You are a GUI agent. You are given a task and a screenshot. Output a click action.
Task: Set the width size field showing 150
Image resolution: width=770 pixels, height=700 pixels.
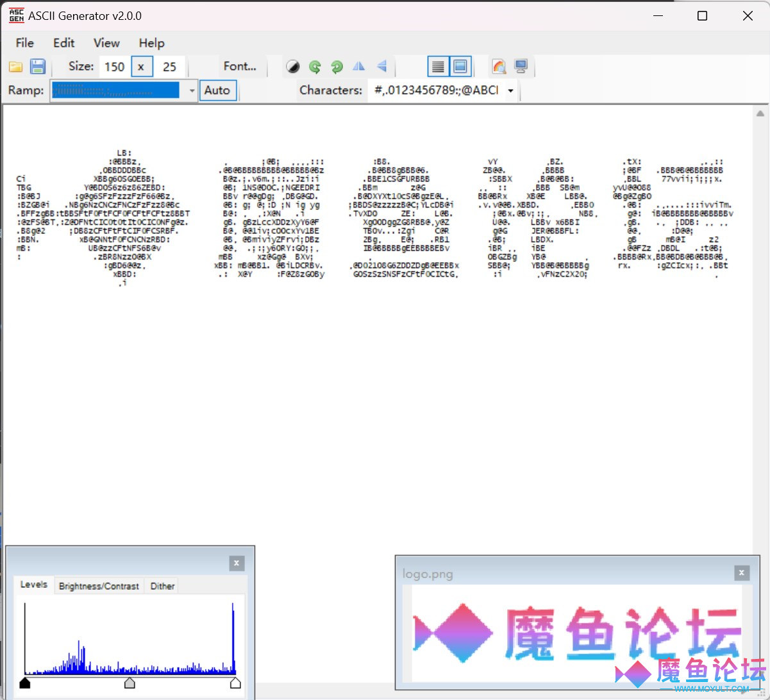tap(115, 67)
